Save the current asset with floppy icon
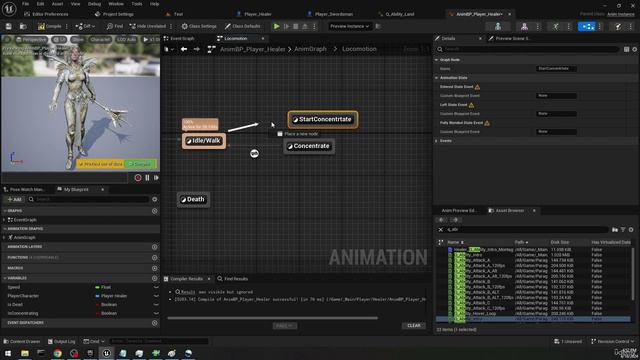Screen dimensions: 640x360 pyautogui.click(x=8, y=26)
